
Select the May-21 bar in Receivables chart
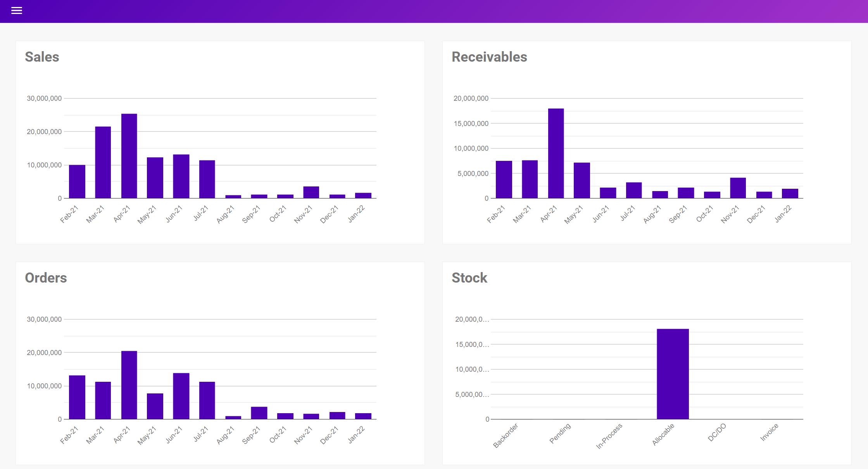[582, 181]
